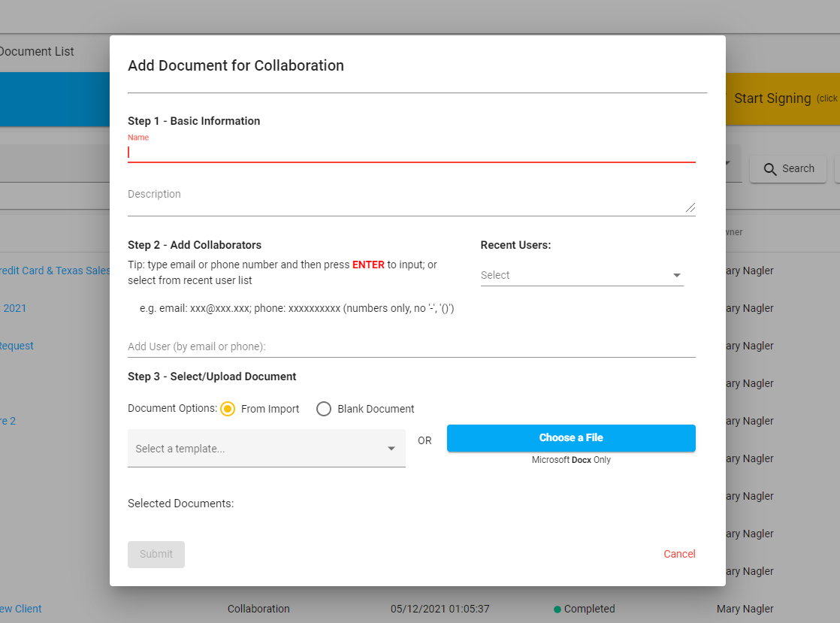Open the 'Request' document link

17,346
